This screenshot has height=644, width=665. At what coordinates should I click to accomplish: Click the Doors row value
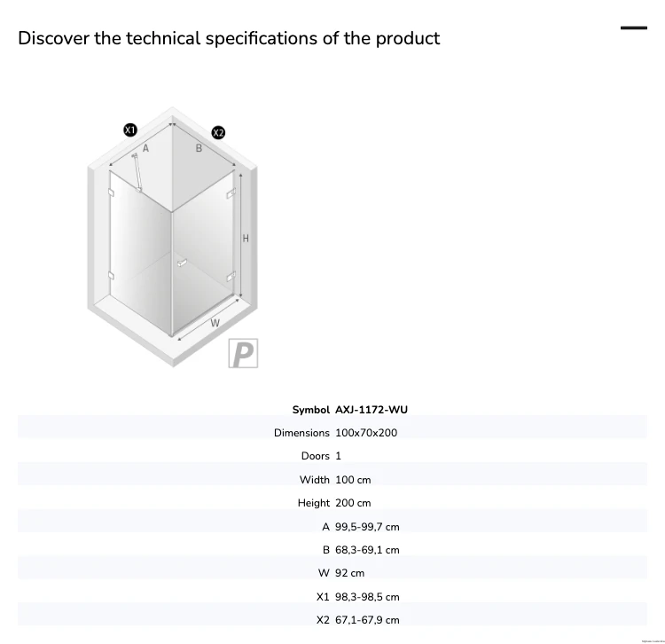[x=338, y=456]
